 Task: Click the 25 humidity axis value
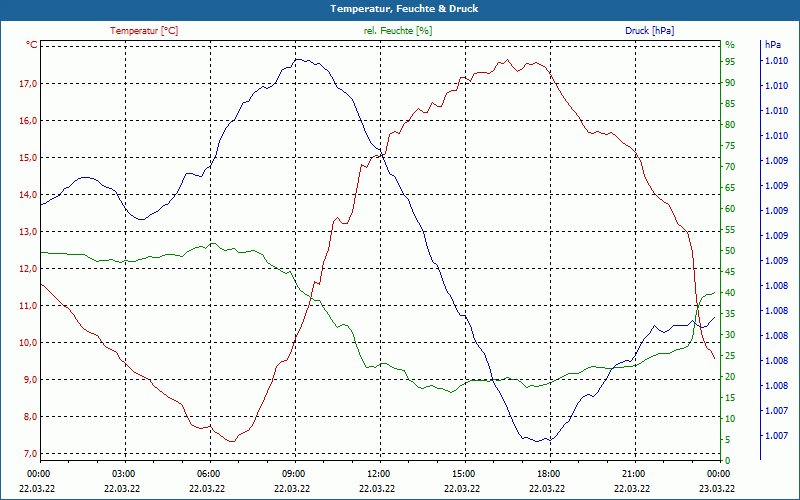pyautogui.click(x=730, y=356)
